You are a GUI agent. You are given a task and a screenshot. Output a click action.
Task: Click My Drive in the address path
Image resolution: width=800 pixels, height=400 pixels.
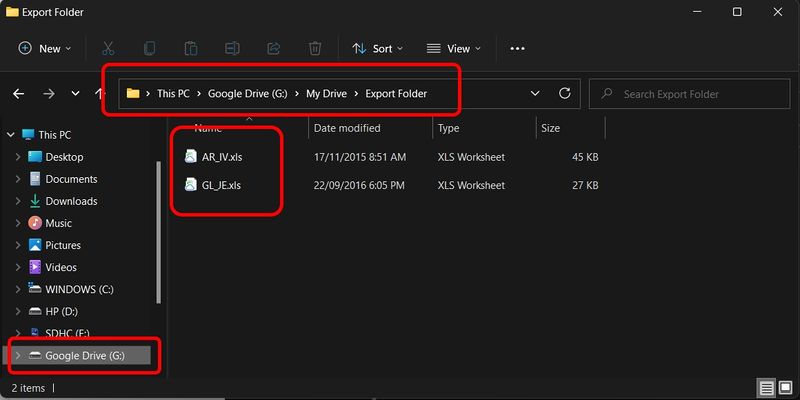click(327, 94)
